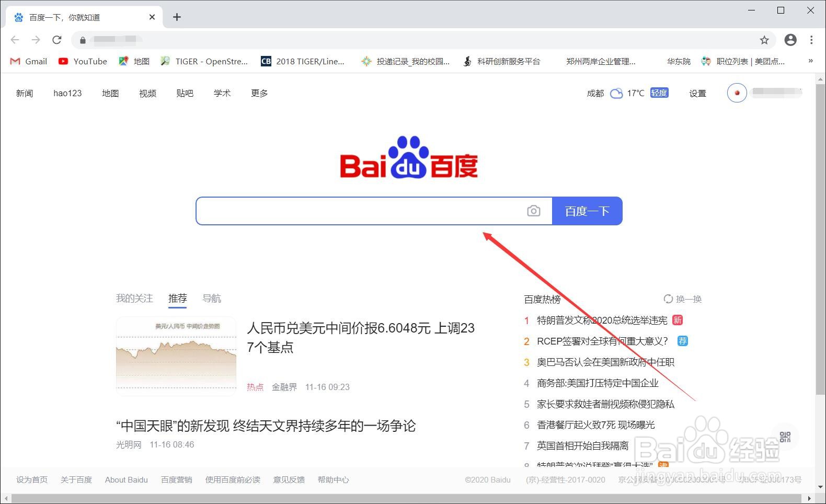Click 百度热榜 heading
826x504 pixels.
point(542,299)
